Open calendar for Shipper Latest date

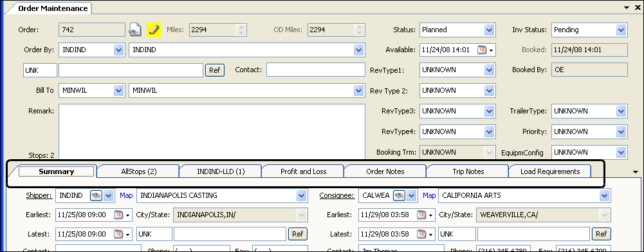118,234
